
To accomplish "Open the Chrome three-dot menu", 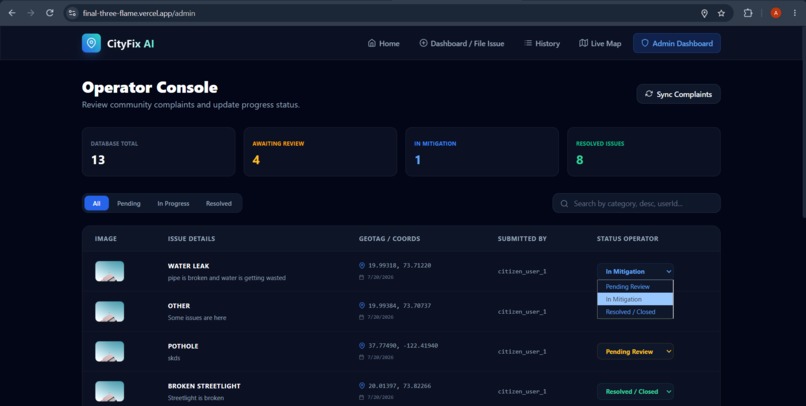I will (795, 13).
